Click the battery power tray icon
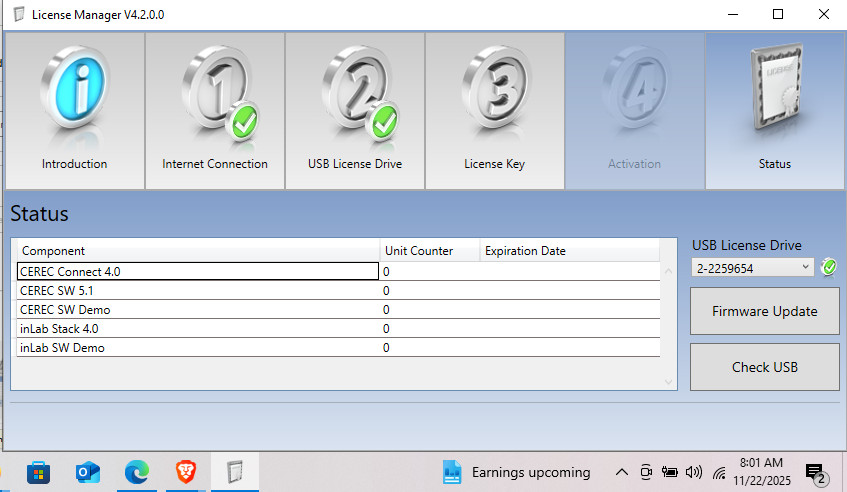 point(670,473)
